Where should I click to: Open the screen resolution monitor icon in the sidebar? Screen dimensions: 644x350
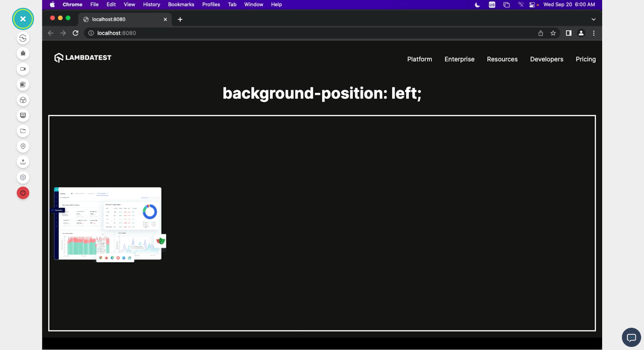[x=23, y=115]
